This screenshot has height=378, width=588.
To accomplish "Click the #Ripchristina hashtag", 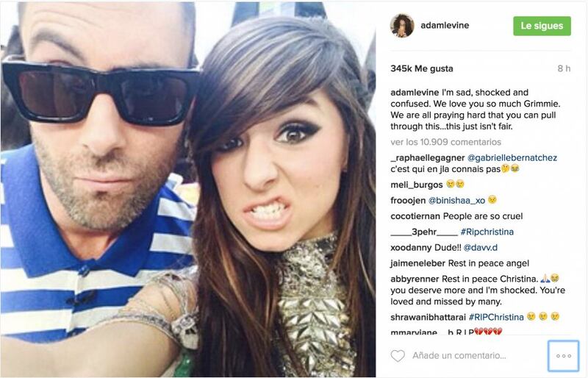I will click(487, 232).
